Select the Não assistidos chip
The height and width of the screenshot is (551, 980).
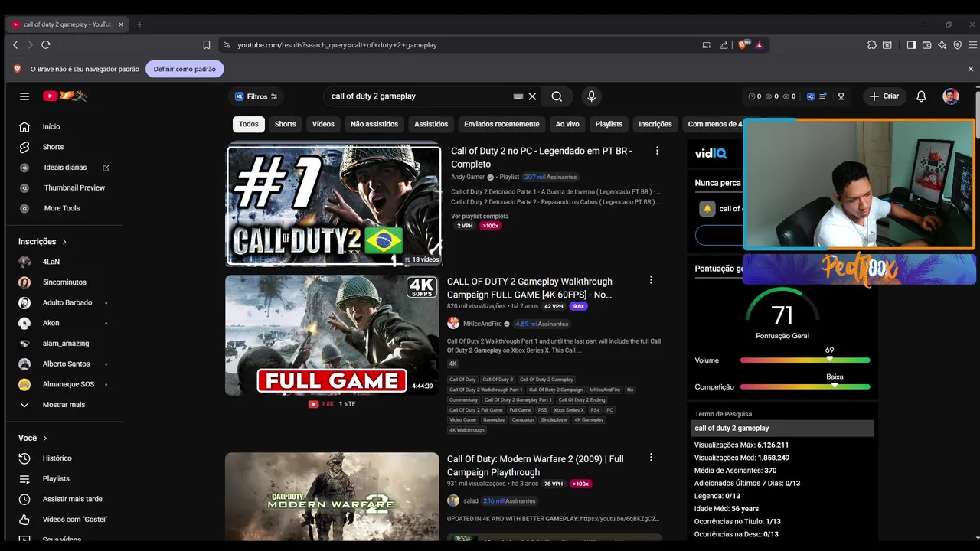tap(374, 124)
